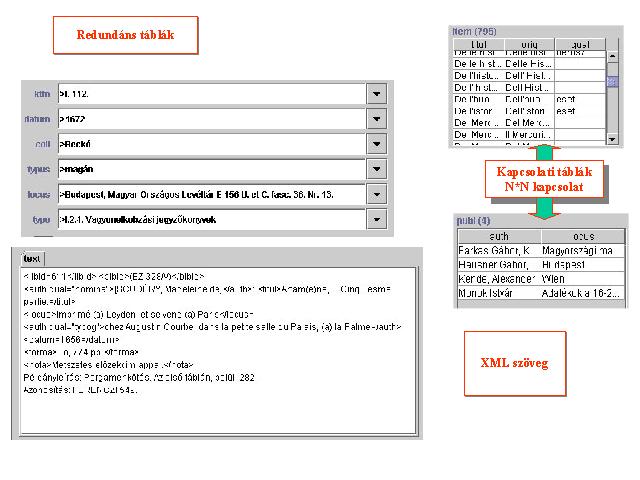This screenshot has height=480, width=640.
Task: Sort by the qual column header
Action: coord(580,44)
